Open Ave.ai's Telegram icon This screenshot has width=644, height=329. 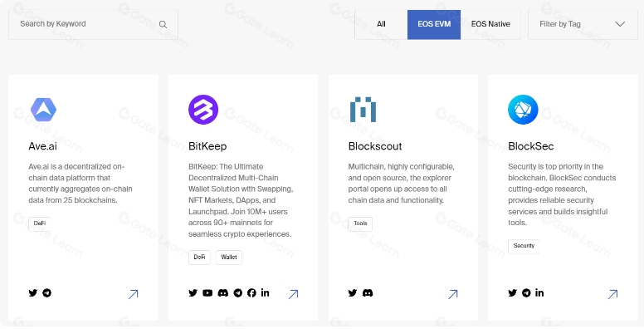coord(46,292)
